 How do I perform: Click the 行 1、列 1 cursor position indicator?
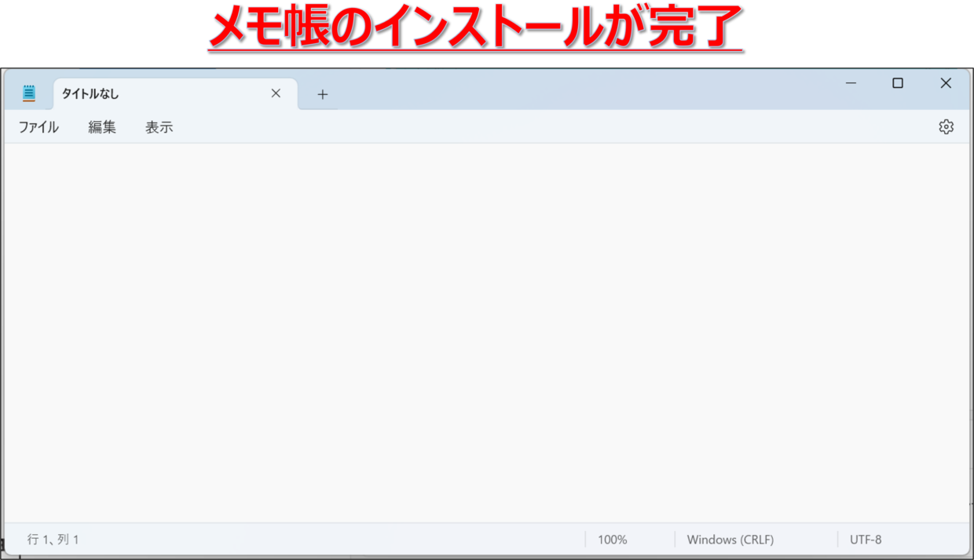53,540
